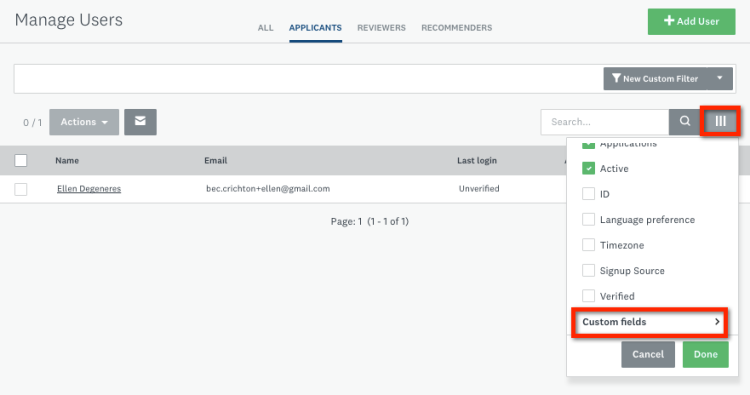
Task: Switch to the REVIEWERS tab
Action: point(381,28)
